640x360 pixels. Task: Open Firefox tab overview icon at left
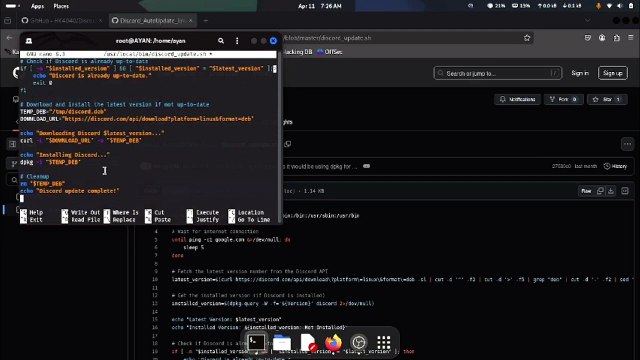click(7, 20)
